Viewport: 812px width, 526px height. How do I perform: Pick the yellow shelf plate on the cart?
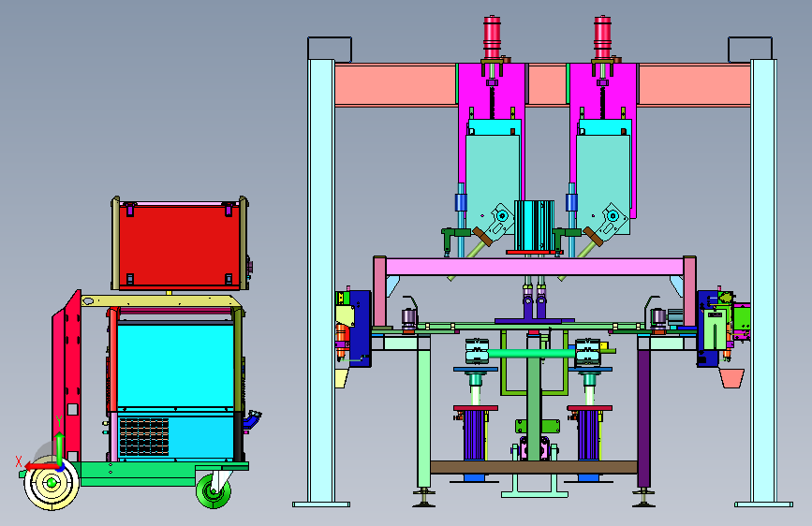[x=160, y=300]
